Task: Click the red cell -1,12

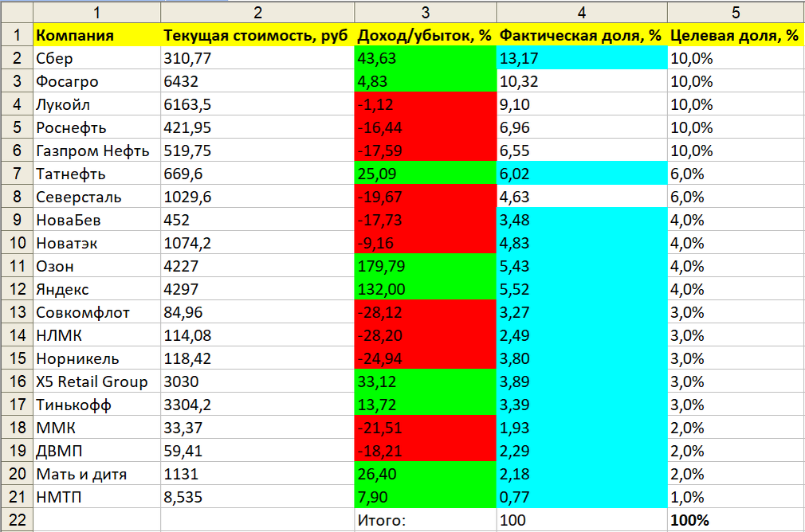Action: pyautogui.click(x=425, y=104)
